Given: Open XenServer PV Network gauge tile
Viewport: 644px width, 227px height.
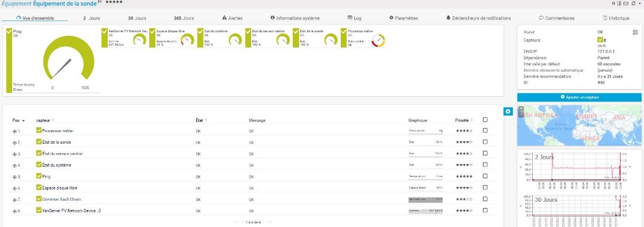Looking at the screenshot, I should 125,38.
